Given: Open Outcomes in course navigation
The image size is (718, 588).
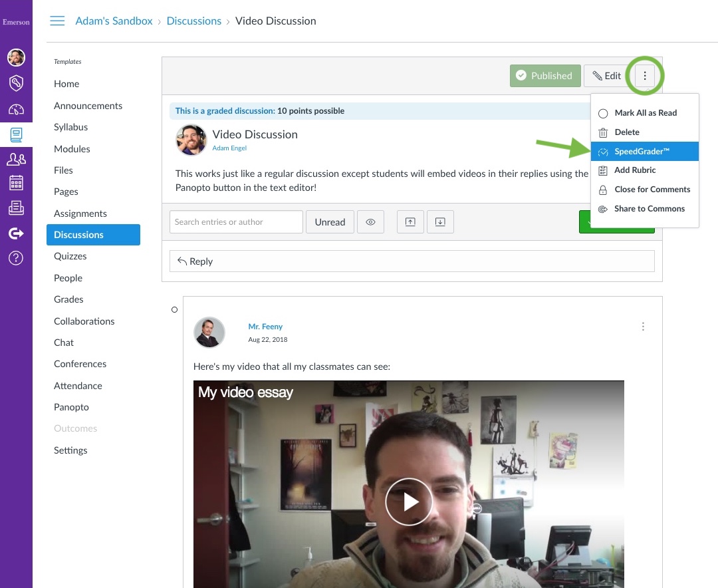Looking at the screenshot, I should [76, 428].
